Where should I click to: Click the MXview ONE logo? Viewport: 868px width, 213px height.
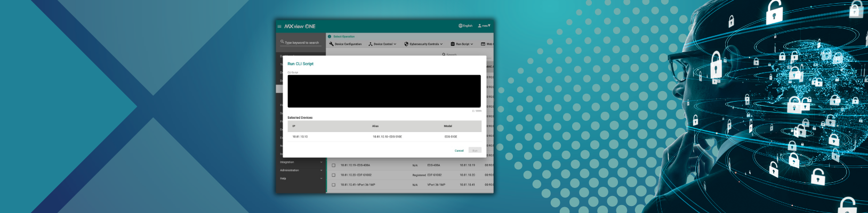[300, 26]
